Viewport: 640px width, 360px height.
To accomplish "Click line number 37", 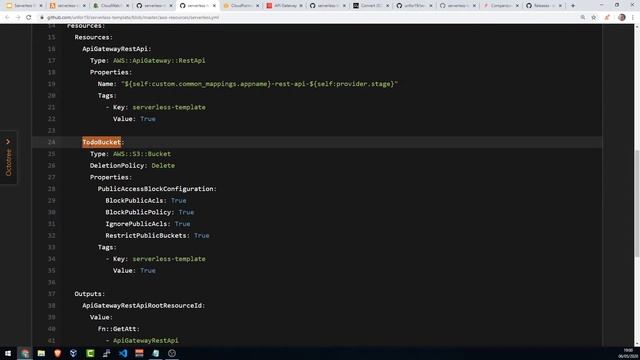I will pyautogui.click(x=51, y=294).
